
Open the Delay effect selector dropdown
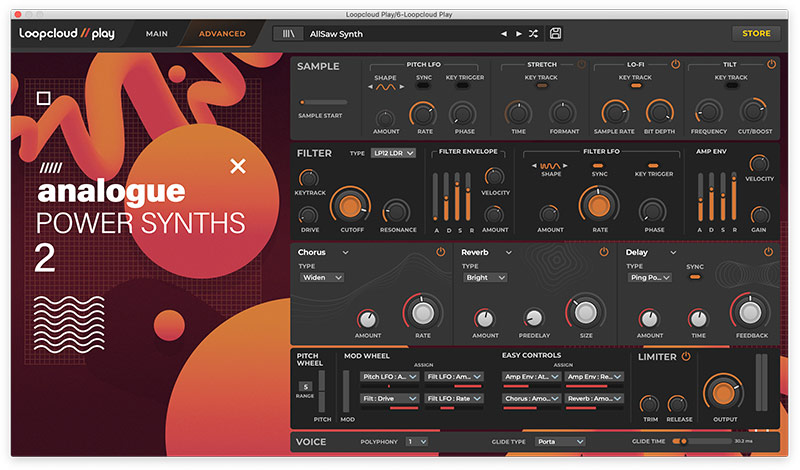click(651, 252)
